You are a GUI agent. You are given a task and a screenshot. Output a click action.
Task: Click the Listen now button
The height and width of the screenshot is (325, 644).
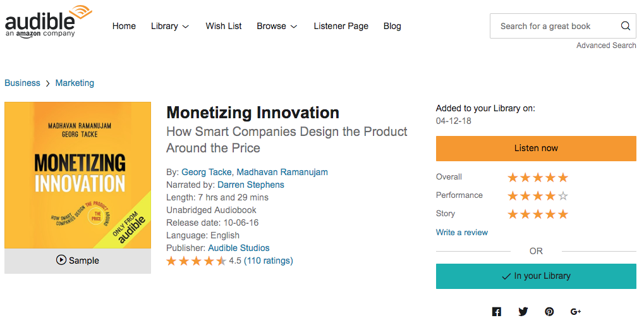click(x=536, y=149)
